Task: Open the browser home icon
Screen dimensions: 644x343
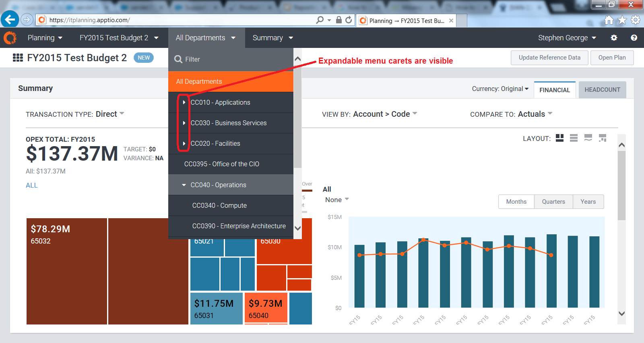Action: [609, 20]
